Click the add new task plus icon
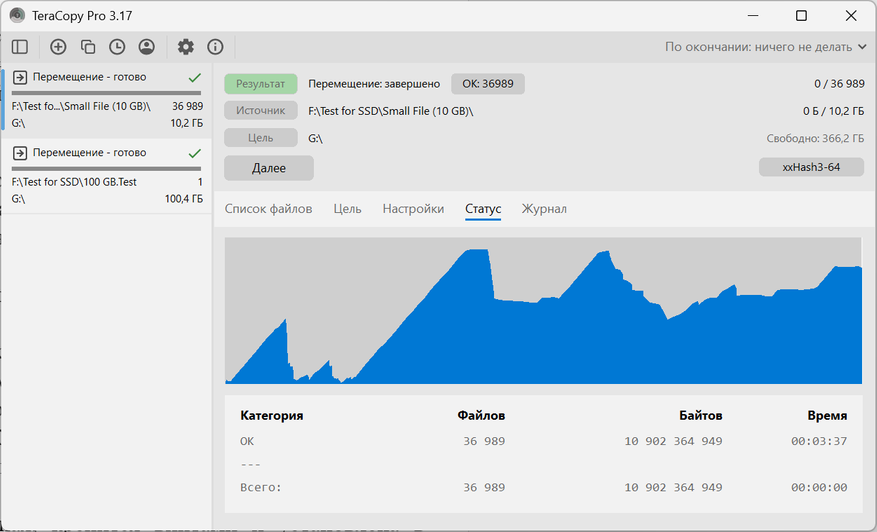The image size is (877, 532). [58, 47]
